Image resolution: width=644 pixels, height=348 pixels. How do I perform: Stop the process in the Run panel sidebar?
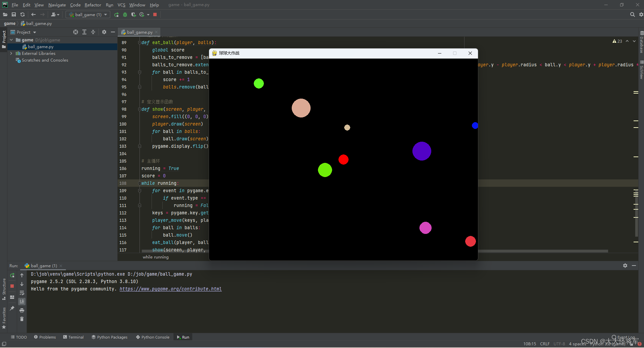[x=12, y=286]
